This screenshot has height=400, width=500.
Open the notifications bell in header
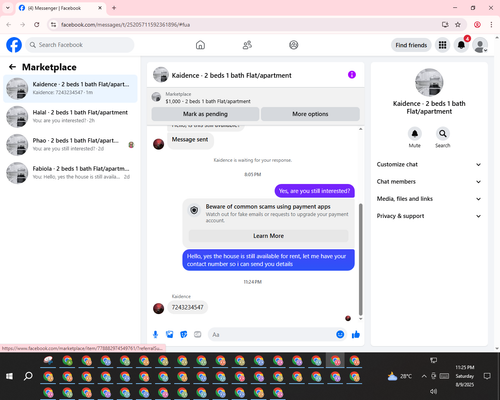pyautogui.click(x=461, y=45)
